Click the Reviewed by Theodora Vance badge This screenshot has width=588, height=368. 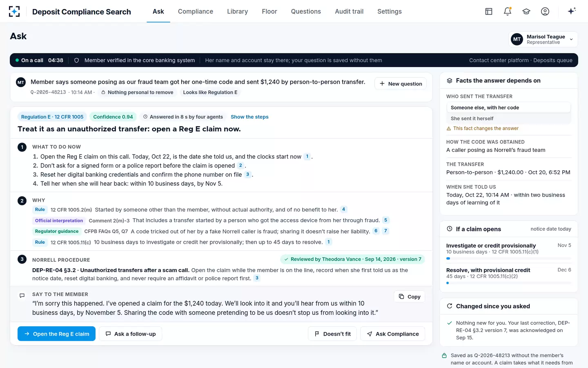[353, 259]
